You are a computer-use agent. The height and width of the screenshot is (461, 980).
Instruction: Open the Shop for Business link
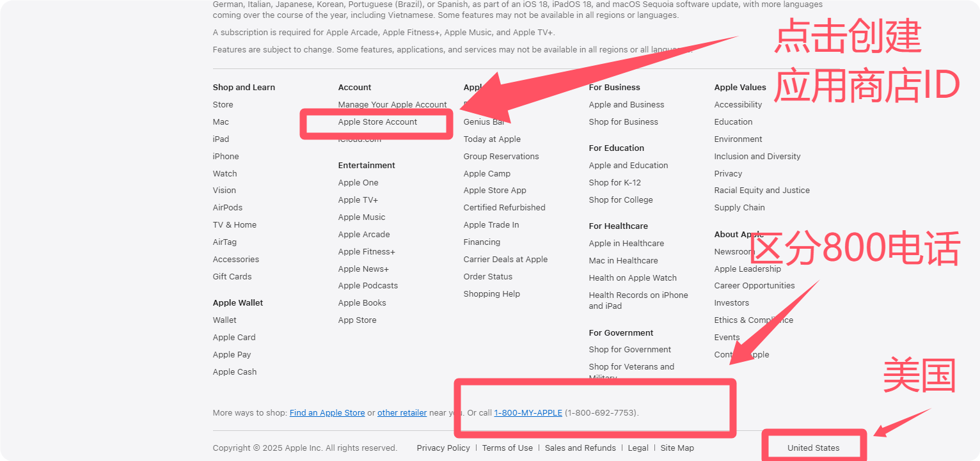point(623,122)
